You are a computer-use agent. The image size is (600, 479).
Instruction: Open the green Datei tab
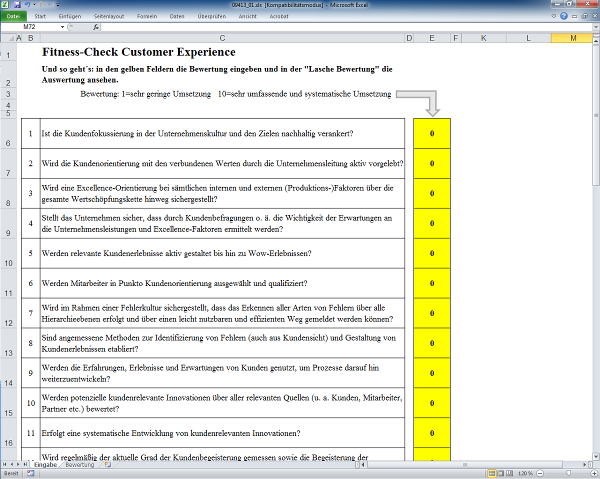(x=14, y=17)
